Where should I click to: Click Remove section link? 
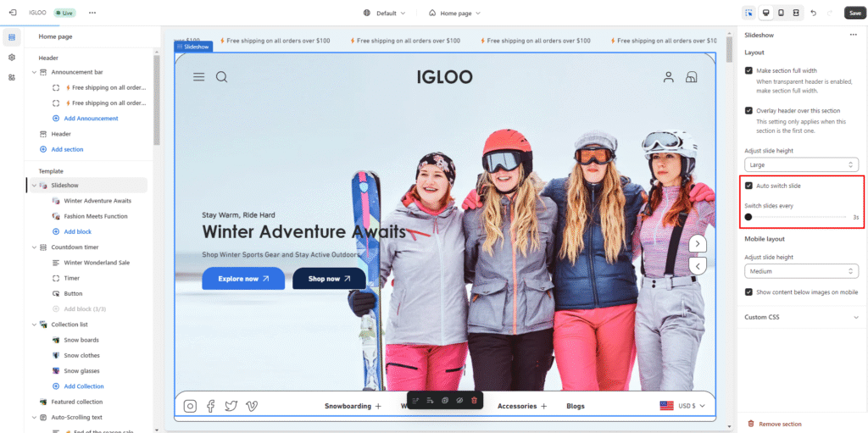pos(779,424)
